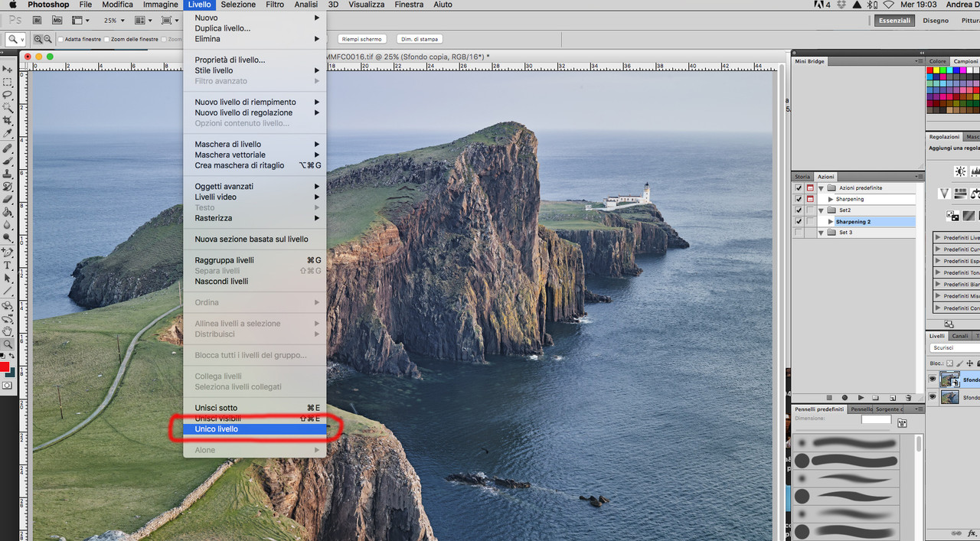This screenshot has width=980, height=541.
Task: Collapse the Set 3 folder
Action: point(821,233)
